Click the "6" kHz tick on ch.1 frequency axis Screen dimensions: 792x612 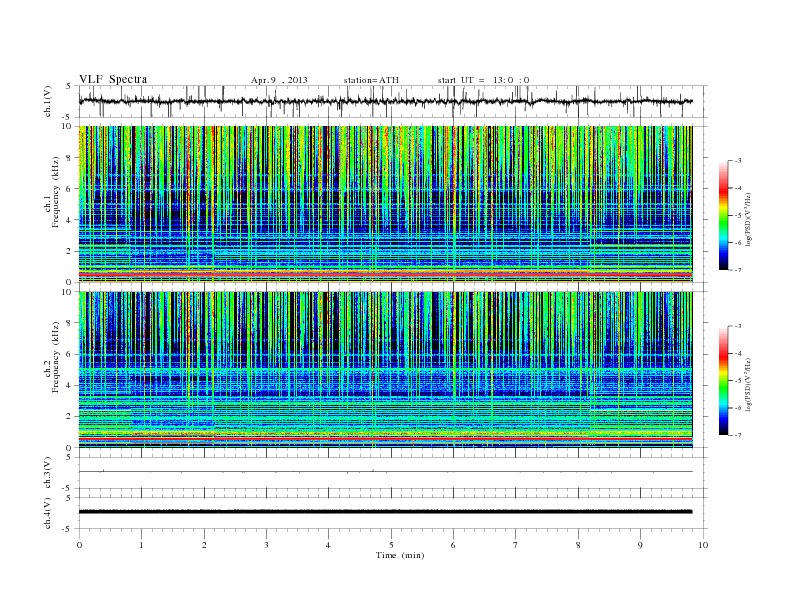point(70,189)
